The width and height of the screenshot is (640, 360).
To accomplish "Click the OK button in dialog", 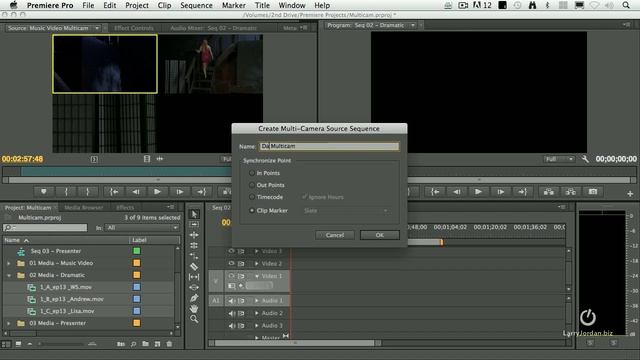I will click(380, 235).
